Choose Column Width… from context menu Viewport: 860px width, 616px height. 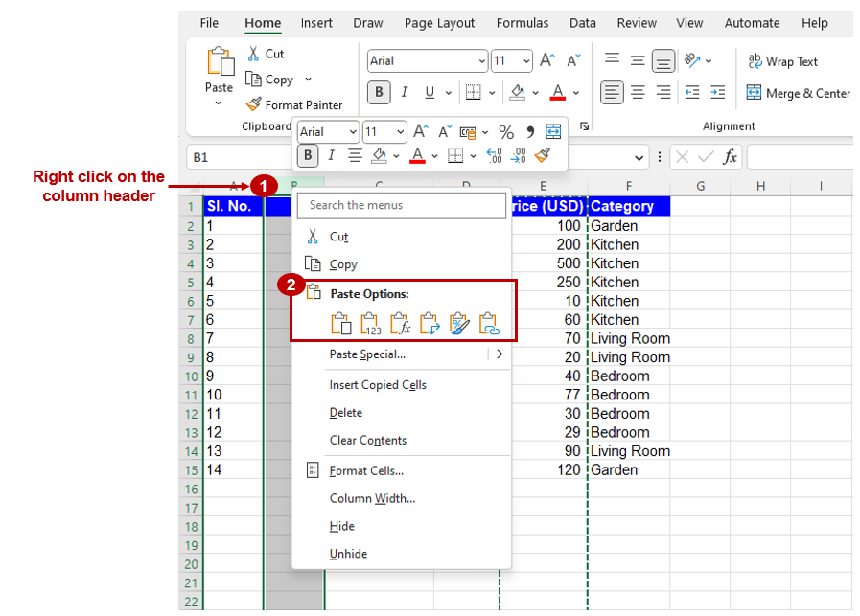point(372,498)
